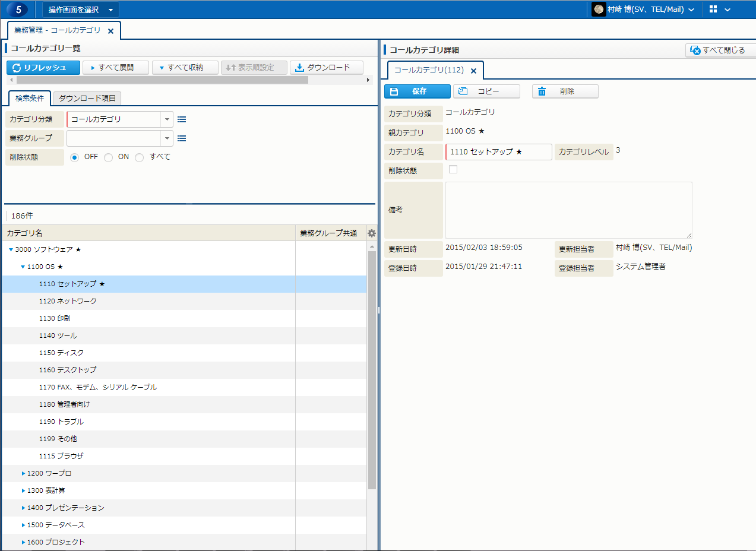The width and height of the screenshot is (756, 551).
Task: Select the 検索条件 tab
Action: click(30, 98)
